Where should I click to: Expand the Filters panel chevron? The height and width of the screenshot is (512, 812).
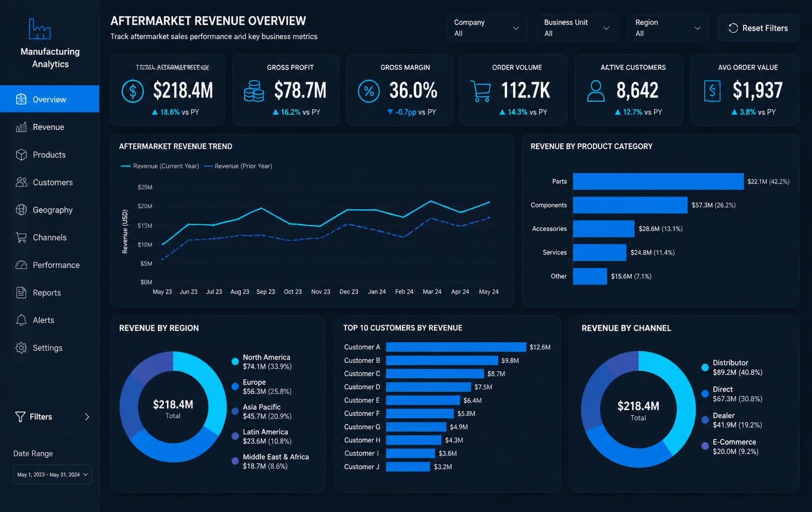click(x=87, y=417)
